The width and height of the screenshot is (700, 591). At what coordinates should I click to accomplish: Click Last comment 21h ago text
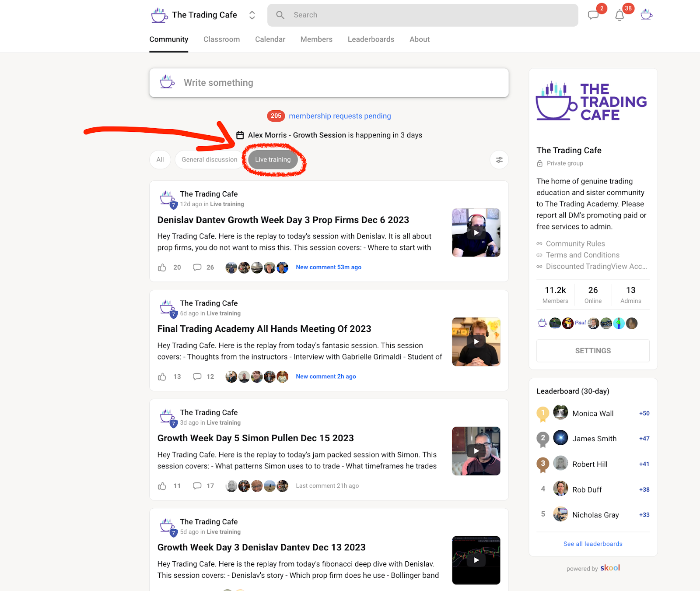[x=327, y=486]
